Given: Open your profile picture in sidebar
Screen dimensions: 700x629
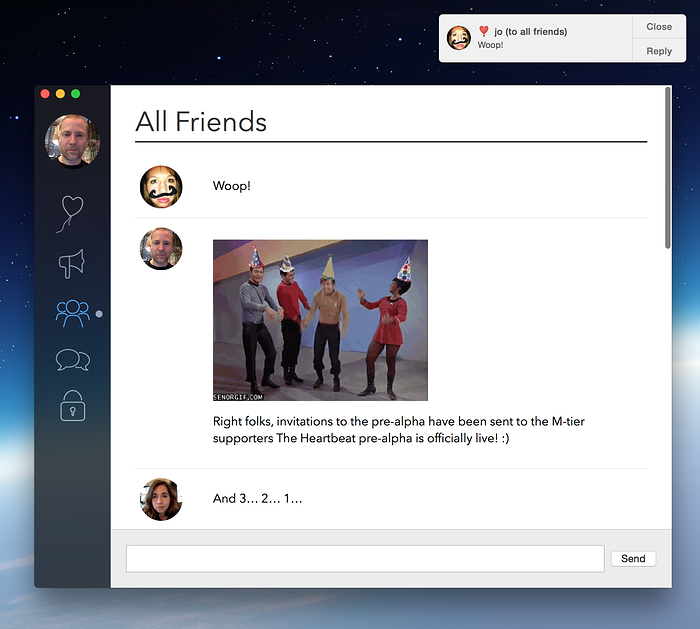Looking at the screenshot, I should (72, 141).
